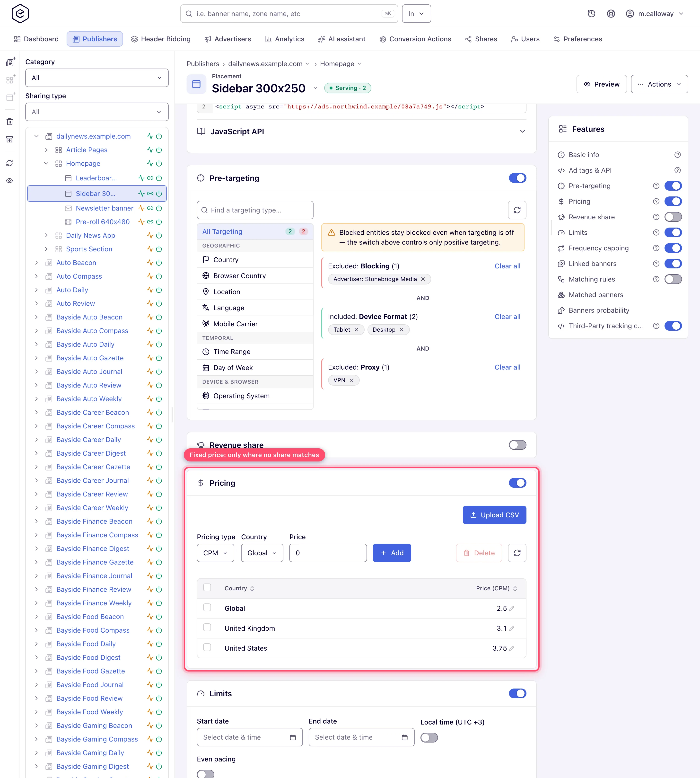Viewport: 700px width, 778px height.
Task: Click the Price input field
Action: 328,553
